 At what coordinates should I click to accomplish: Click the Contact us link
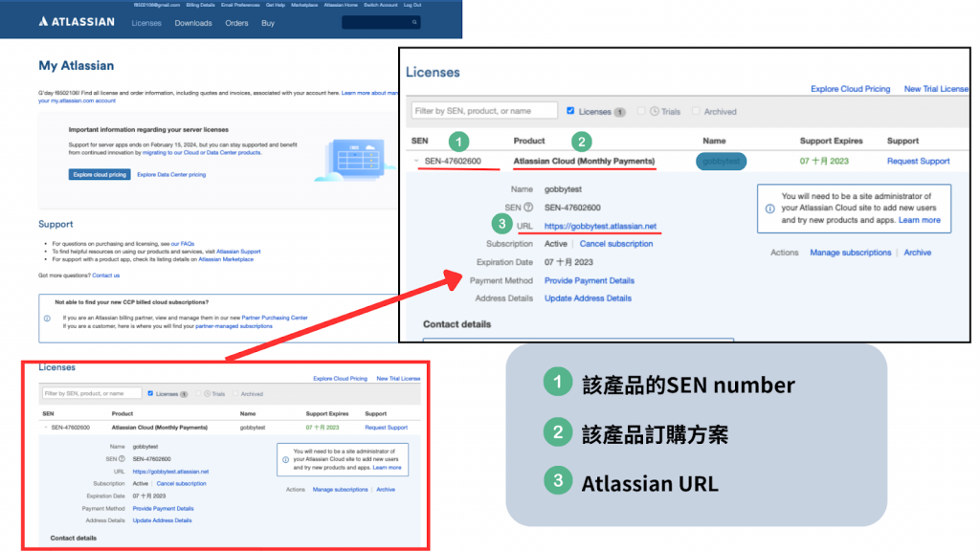[105, 275]
